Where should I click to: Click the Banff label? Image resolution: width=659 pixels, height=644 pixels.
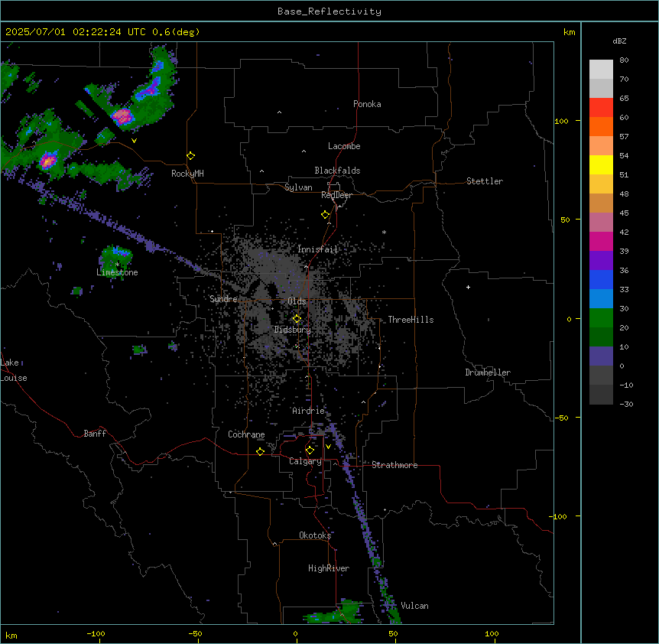pyautogui.click(x=95, y=434)
